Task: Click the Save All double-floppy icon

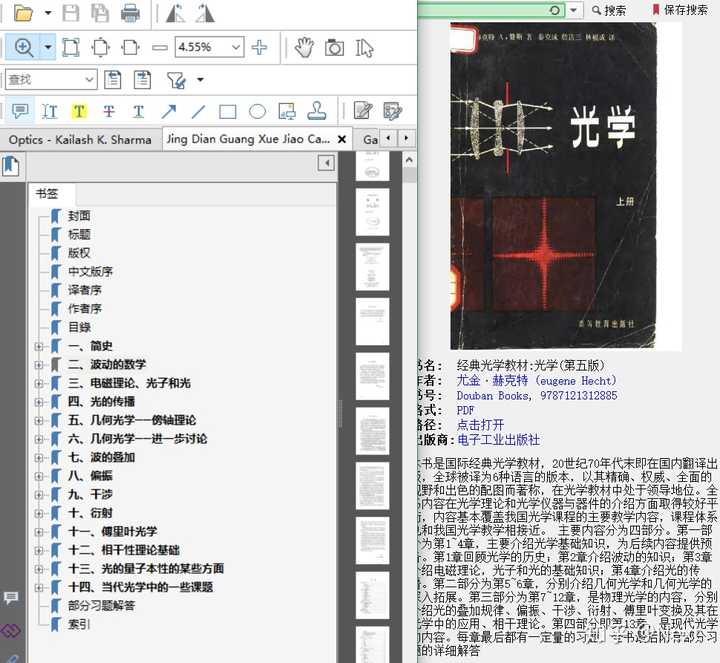Action: pyautogui.click(x=100, y=13)
